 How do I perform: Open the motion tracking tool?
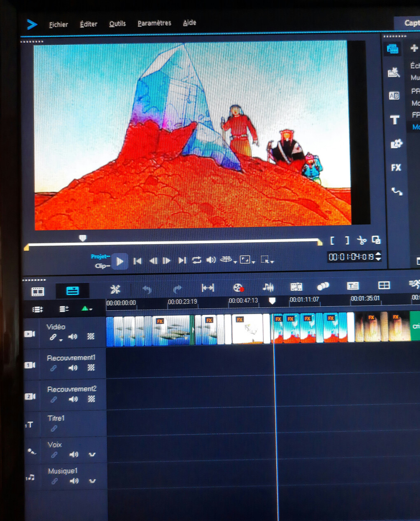[323, 286]
